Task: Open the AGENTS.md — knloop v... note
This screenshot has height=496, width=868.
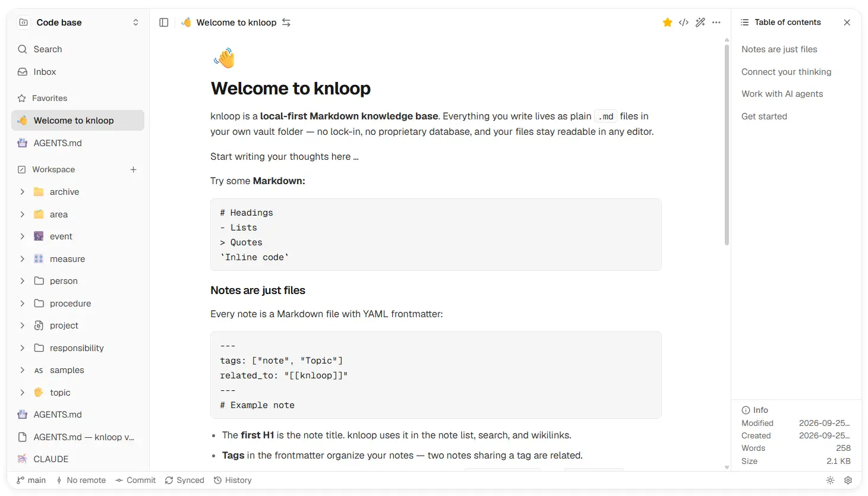Action: pos(78,437)
